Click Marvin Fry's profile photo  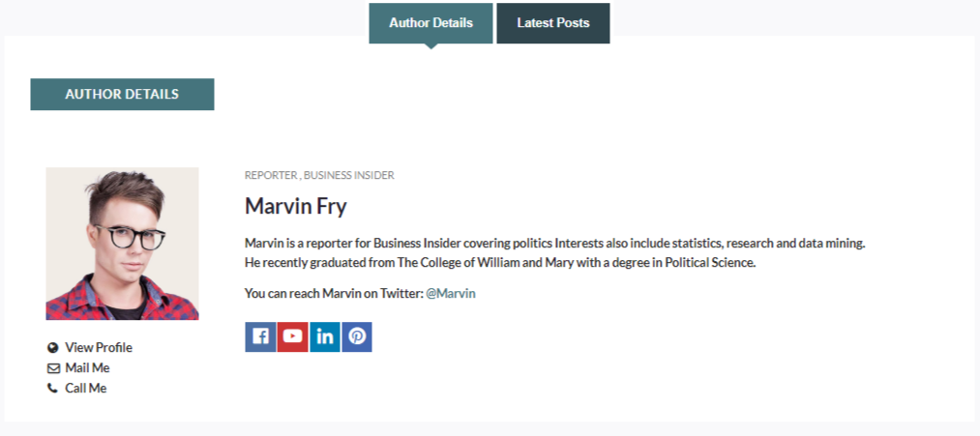(122, 244)
